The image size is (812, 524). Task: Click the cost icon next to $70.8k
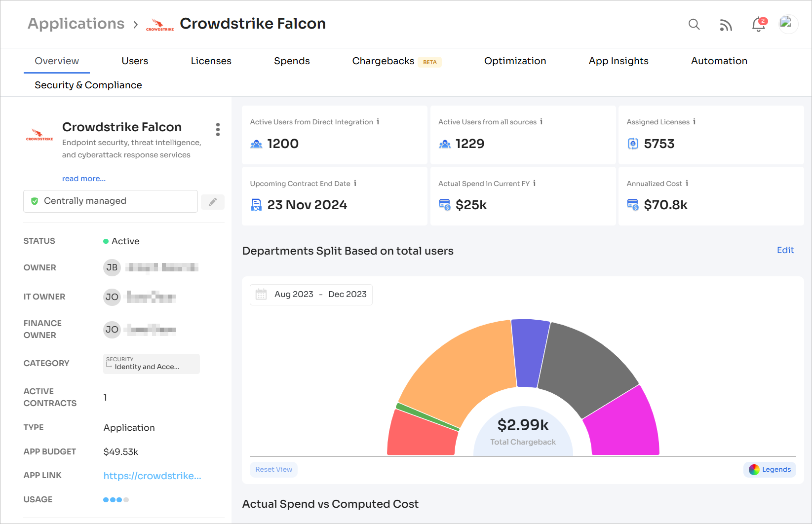(633, 205)
